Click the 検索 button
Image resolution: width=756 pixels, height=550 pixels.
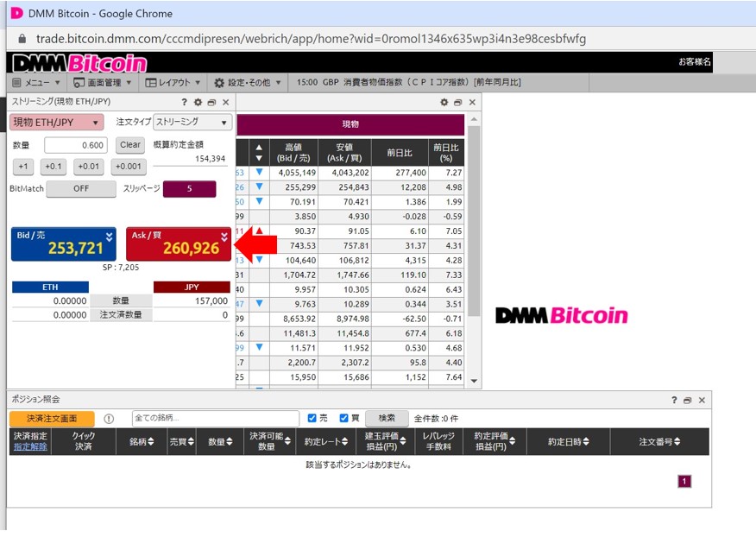click(x=387, y=418)
